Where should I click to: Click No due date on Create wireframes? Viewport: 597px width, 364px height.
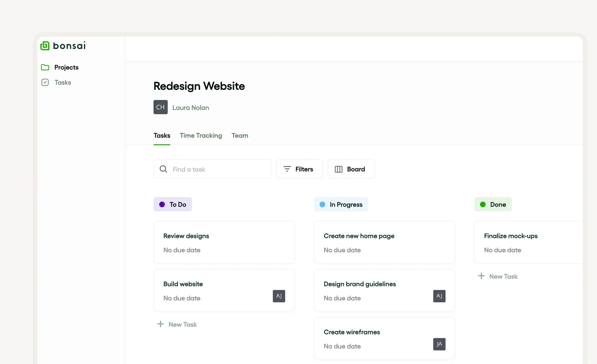[343, 346]
